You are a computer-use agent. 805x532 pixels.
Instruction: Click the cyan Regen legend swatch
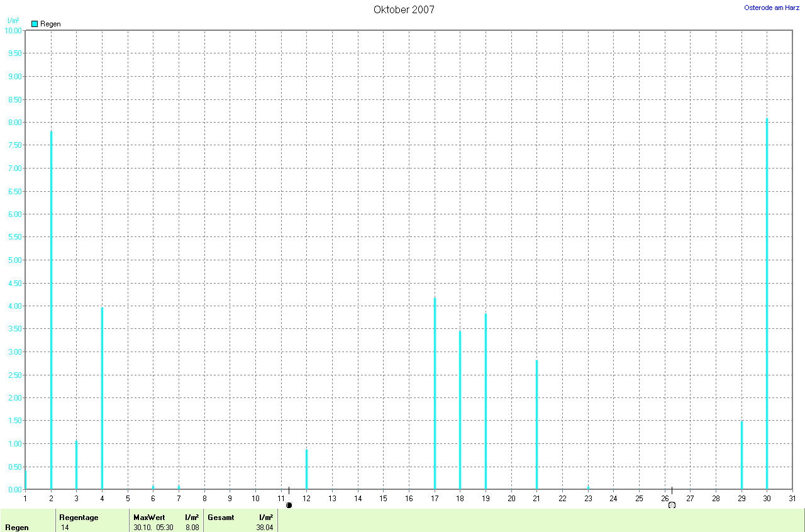click(35, 24)
